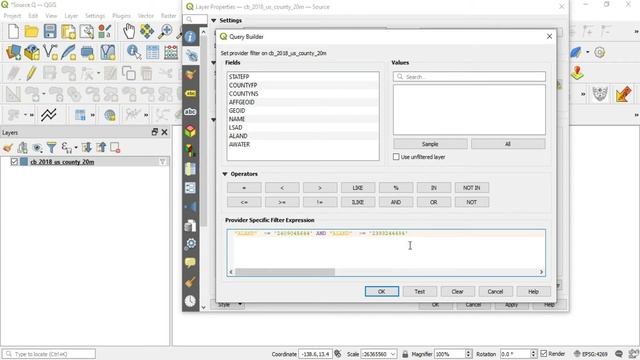Image resolution: width=640 pixels, height=360 pixels.
Task: Open the gear Actions tab in sidebar
Action: (x=190, y=244)
